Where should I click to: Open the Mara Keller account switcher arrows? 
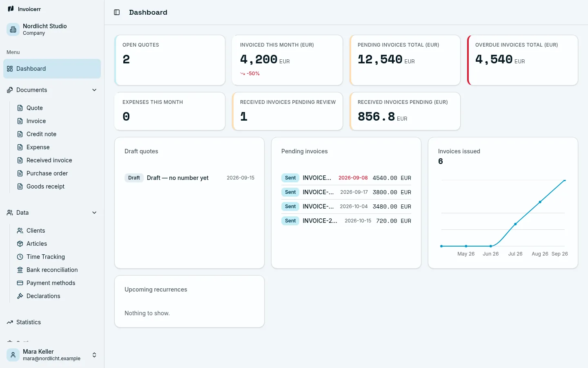coord(94,355)
